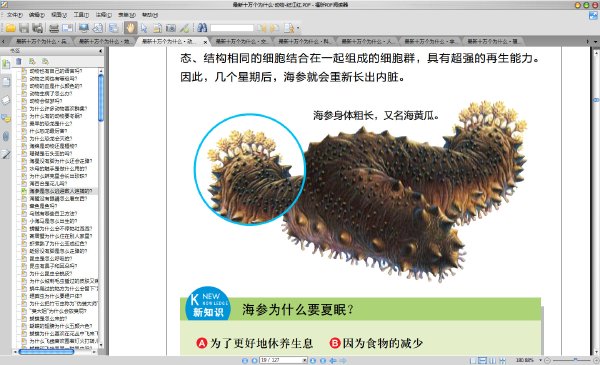Image resolution: width=600 pixels, height=365 pixels.
Task: Collapse the bookmarks panel arrow
Action: [101, 51]
